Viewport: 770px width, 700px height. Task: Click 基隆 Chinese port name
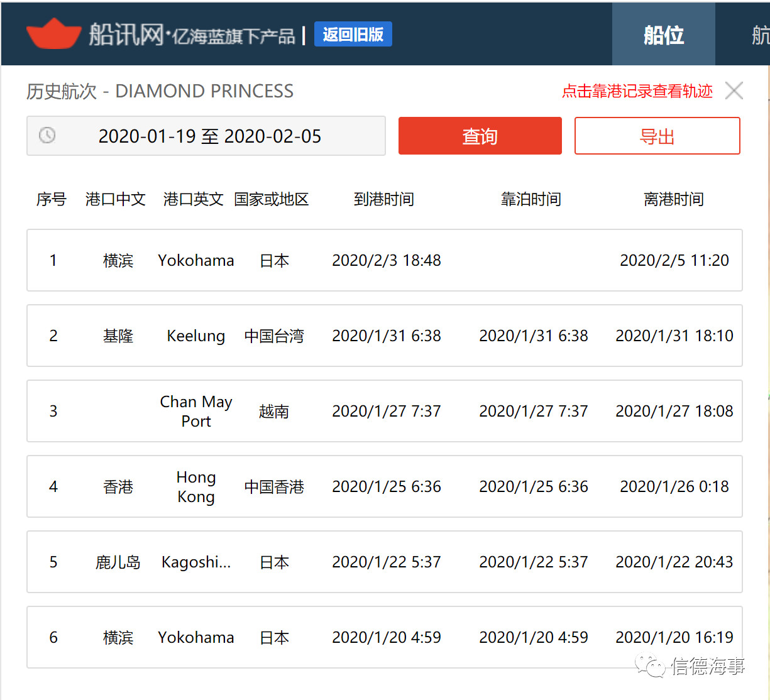(118, 336)
